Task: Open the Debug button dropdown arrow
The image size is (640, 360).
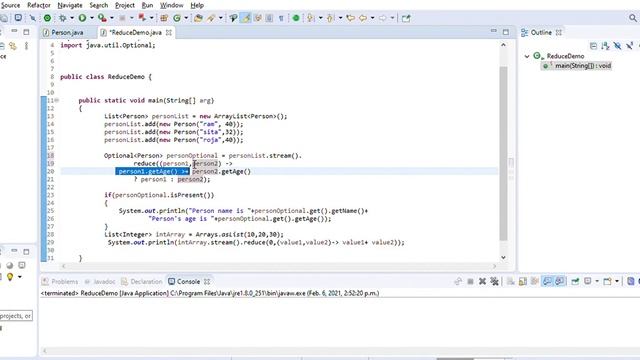Action: tap(72, 18)
